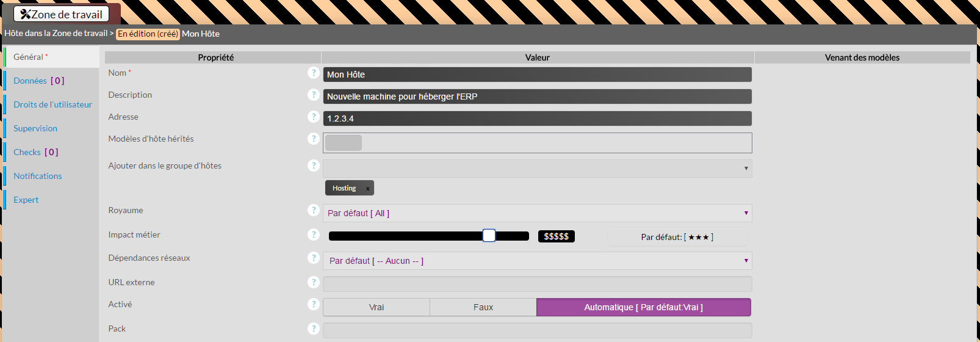Open the Royaume dropdown
The image size is (980, 342).
537,213
